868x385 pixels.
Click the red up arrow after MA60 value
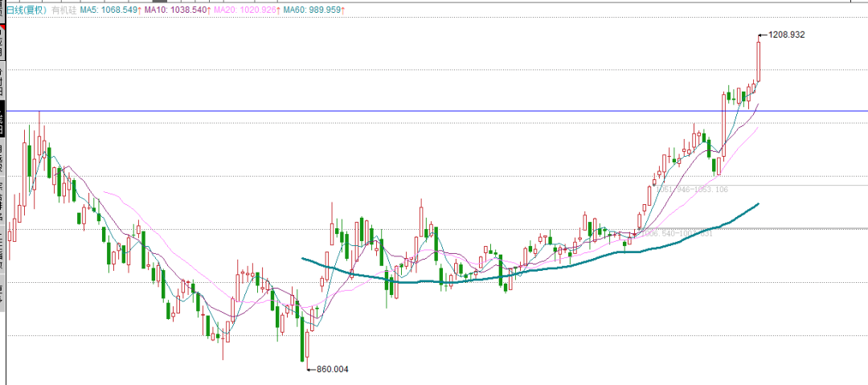[343, 10]
